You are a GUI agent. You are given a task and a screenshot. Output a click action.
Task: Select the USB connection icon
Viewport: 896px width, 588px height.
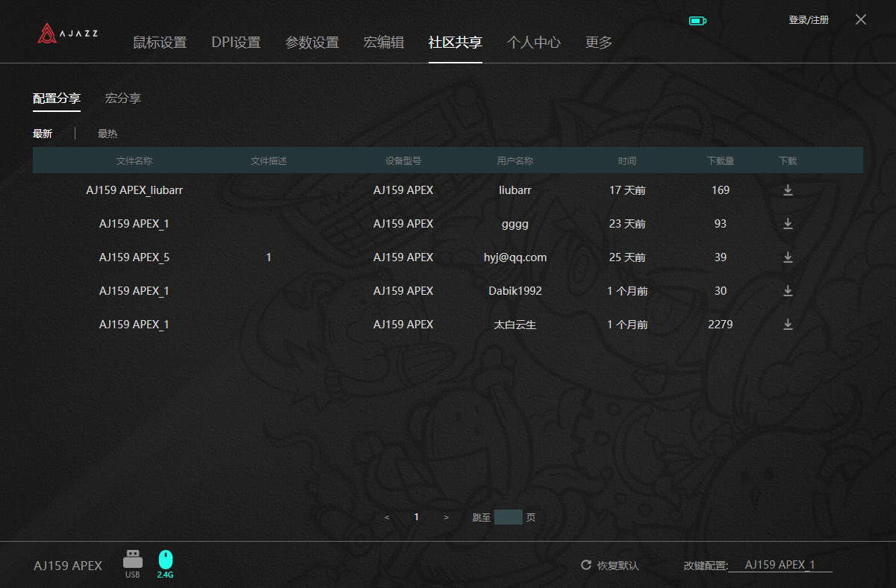(132, 564)
